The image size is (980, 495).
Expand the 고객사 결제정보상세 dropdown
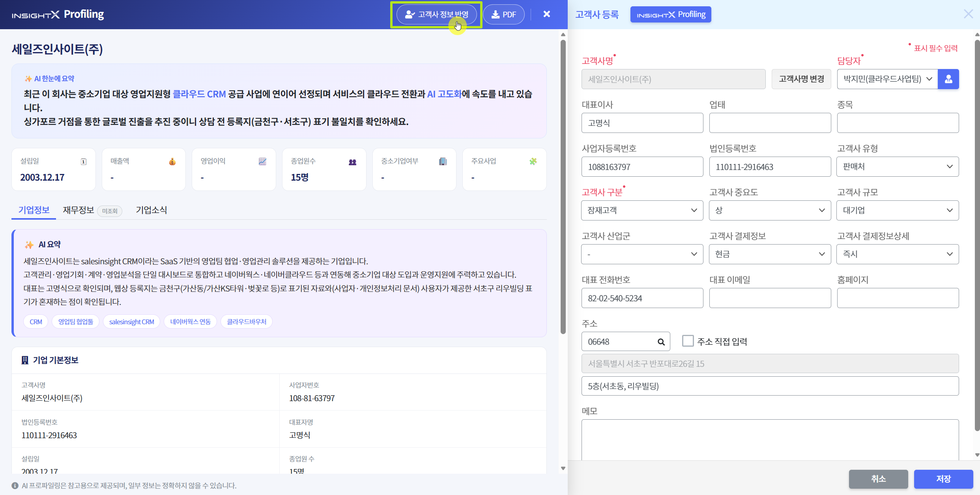(898, 254)
